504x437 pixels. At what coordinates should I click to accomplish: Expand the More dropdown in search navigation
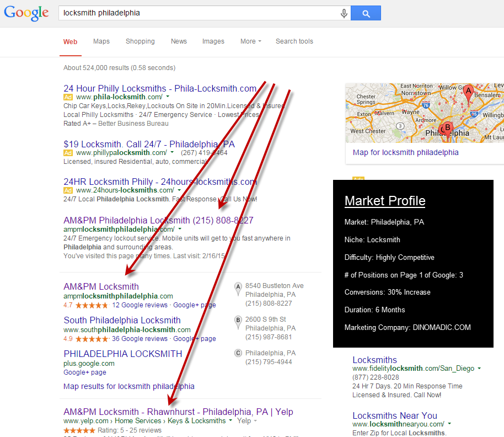click(250, 41)
